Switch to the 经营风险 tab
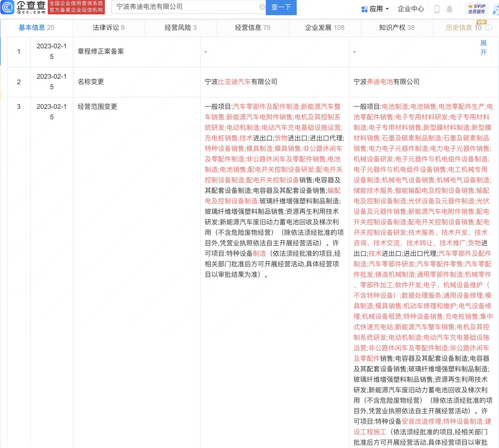Screen dimensions: 499x448 tap(181, 28)
